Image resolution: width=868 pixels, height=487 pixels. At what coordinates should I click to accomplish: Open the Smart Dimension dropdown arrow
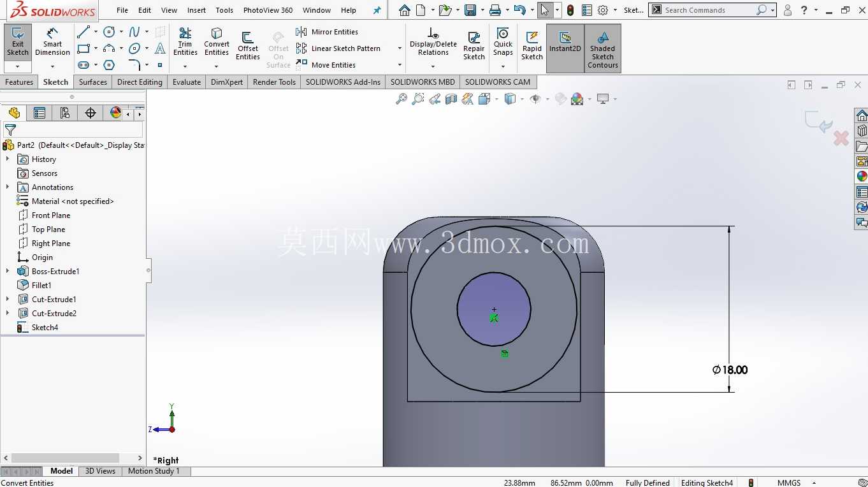click(52, 66)
